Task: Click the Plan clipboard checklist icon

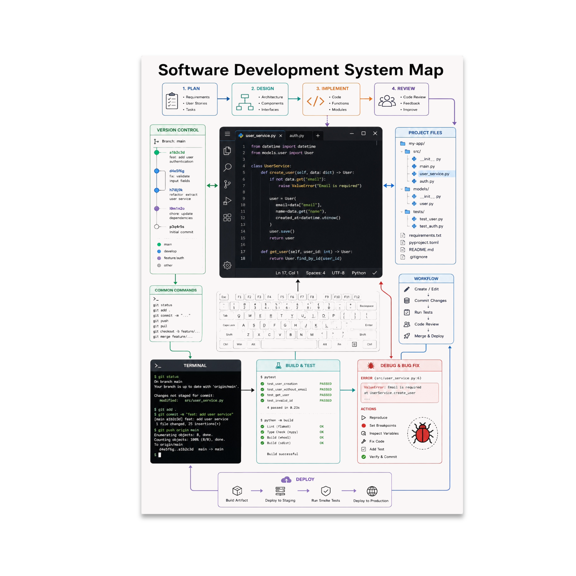Action: coord(172,101)
